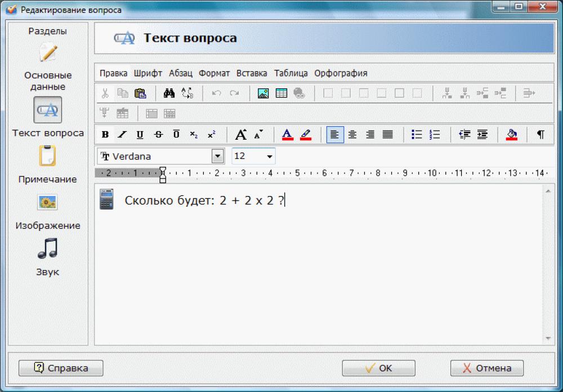The height and width of the screenshot is (392, 563).
Task: Apply red font color to text
Action: (287, 134)
